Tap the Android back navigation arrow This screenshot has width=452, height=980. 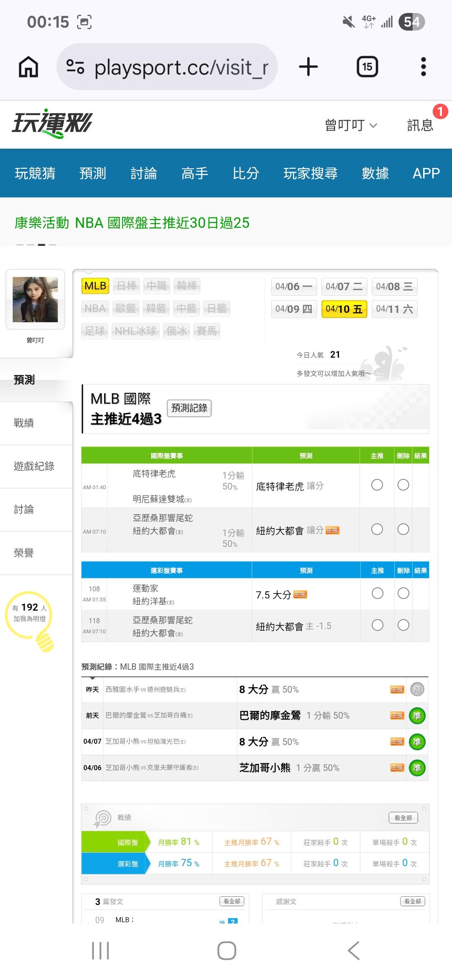point(354,950)
